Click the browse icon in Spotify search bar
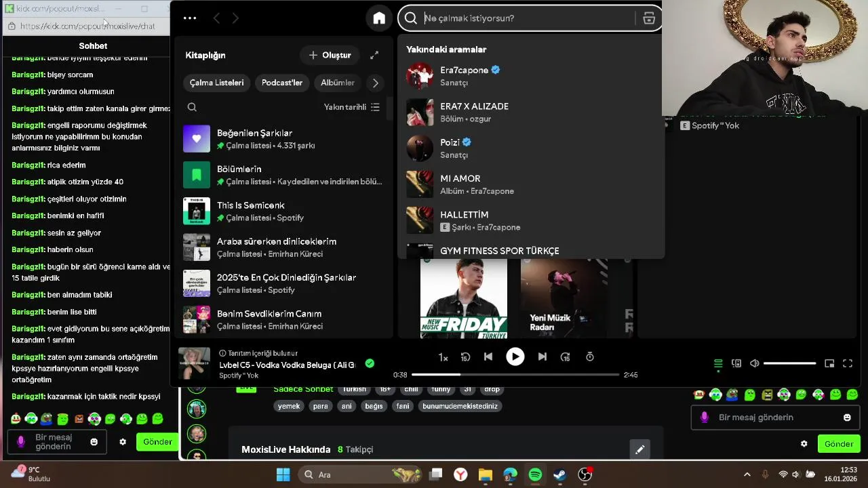Screen dimensions: 868x488 [649, 18]
